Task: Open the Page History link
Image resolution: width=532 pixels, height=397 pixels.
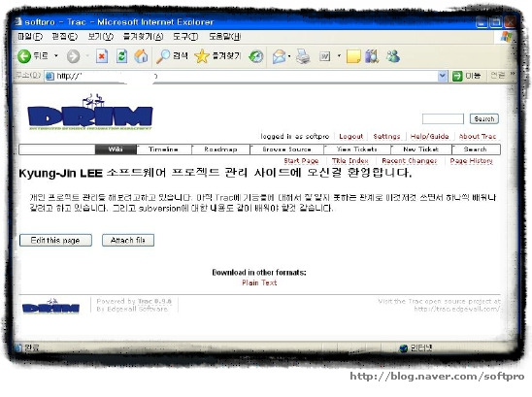Action: coord(471,161)
